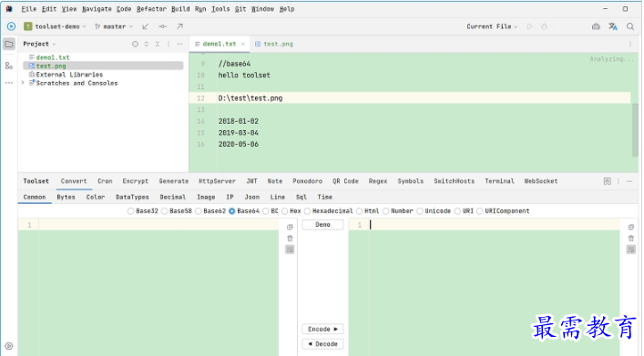Screen dimensions: 644x356
Task: Show more tool windows ellipsis in sidebar
Action: [x=9, y=83]
